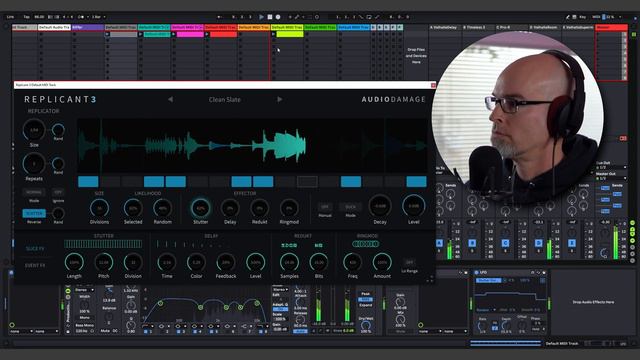Click the Link button in top bar
This screenshot has height=360, width=640.
coord(10,17)
